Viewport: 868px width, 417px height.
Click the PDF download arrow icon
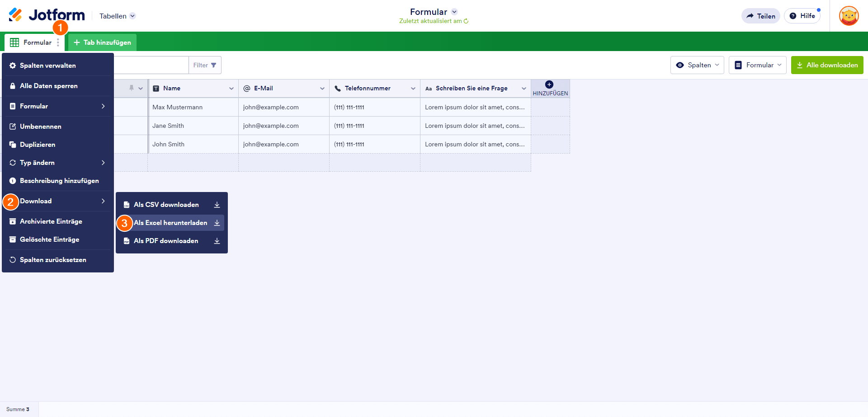[217, 241]
